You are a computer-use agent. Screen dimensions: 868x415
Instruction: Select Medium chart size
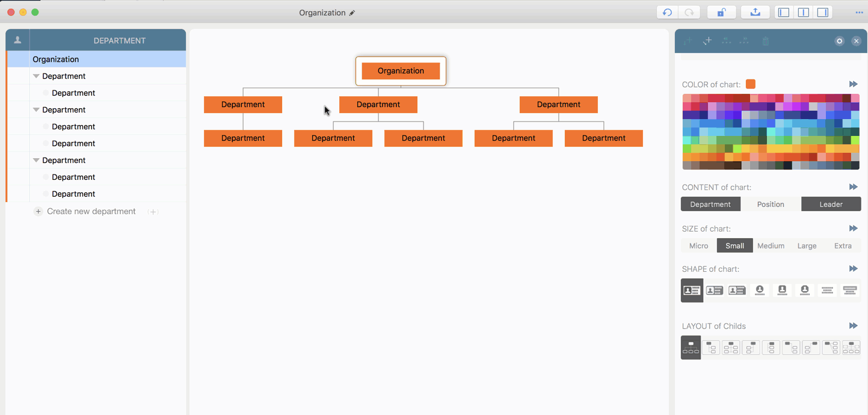pos(771,246)
